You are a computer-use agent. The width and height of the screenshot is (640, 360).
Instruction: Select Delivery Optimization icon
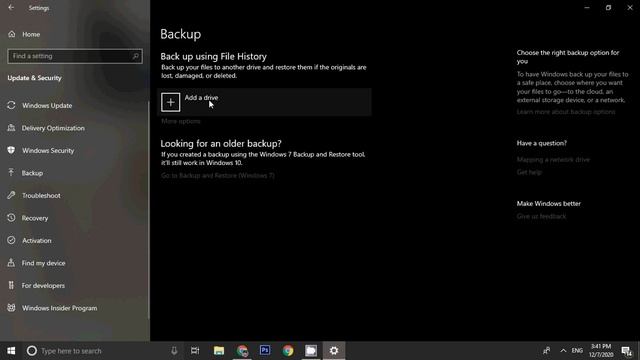(x=11, y=128)
